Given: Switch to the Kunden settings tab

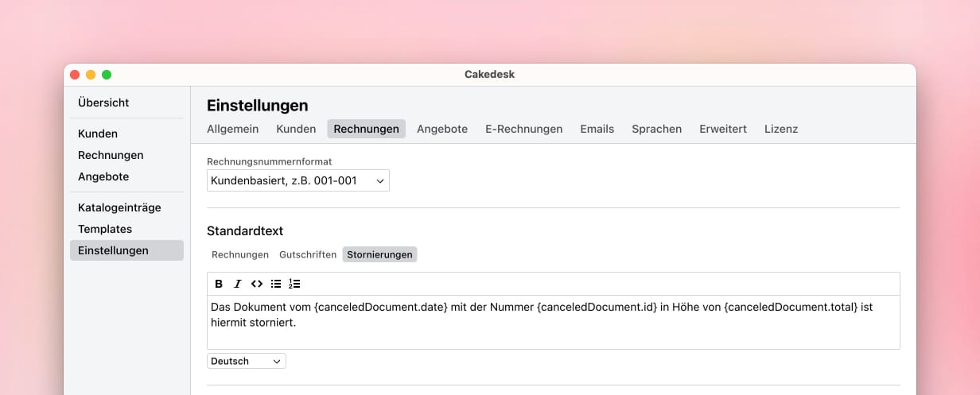Looking at the screenshot, I should point(296,129).
